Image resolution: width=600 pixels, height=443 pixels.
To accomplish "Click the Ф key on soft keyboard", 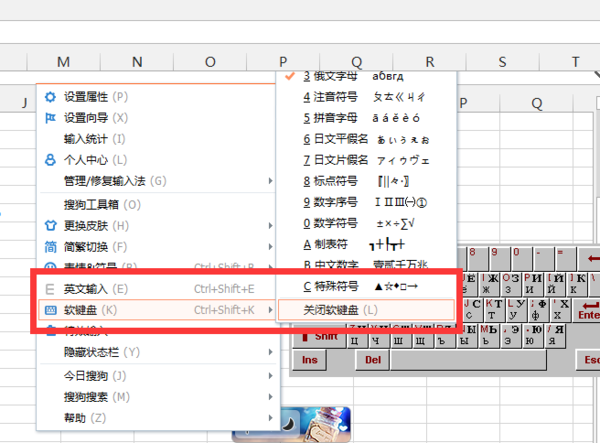I will (539, 309).
